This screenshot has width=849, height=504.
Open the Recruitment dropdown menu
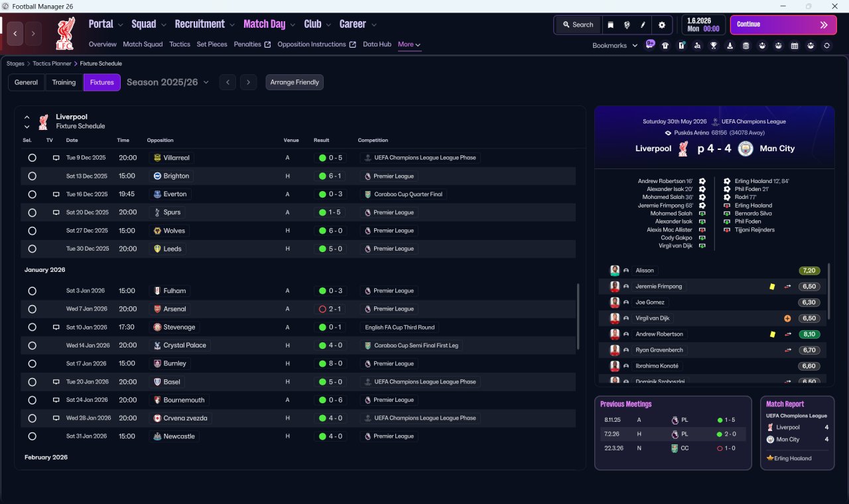[x=205, y=25]
